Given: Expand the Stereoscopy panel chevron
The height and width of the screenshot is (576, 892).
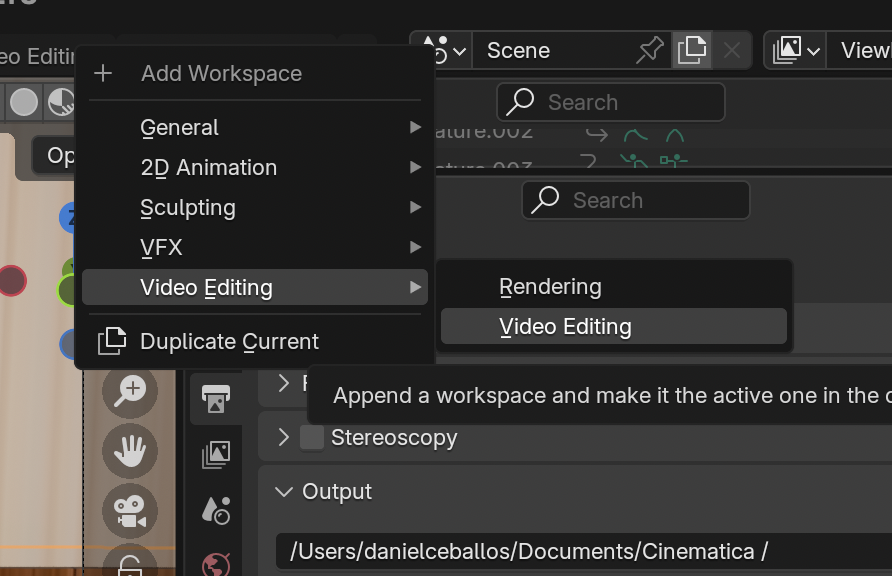Looking at the screenshot, I should pos(284,438).
